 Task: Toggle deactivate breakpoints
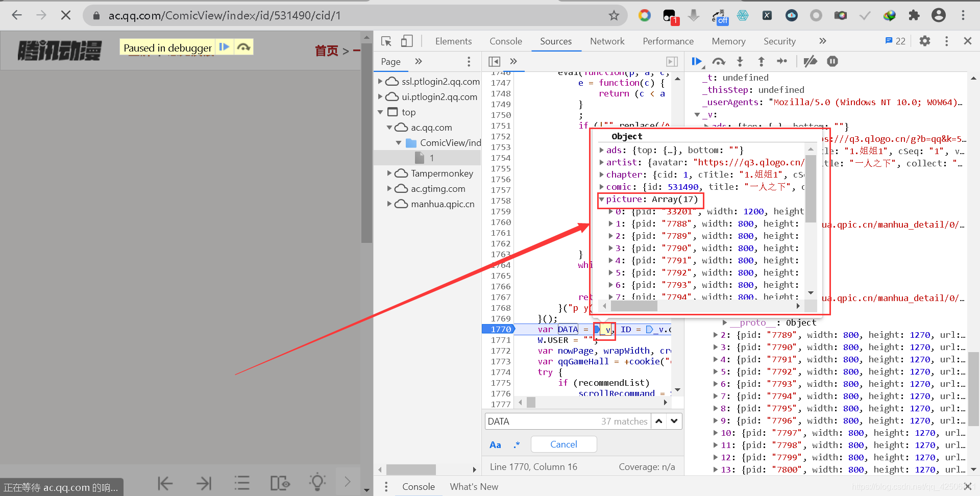click(x=810, y=62)
